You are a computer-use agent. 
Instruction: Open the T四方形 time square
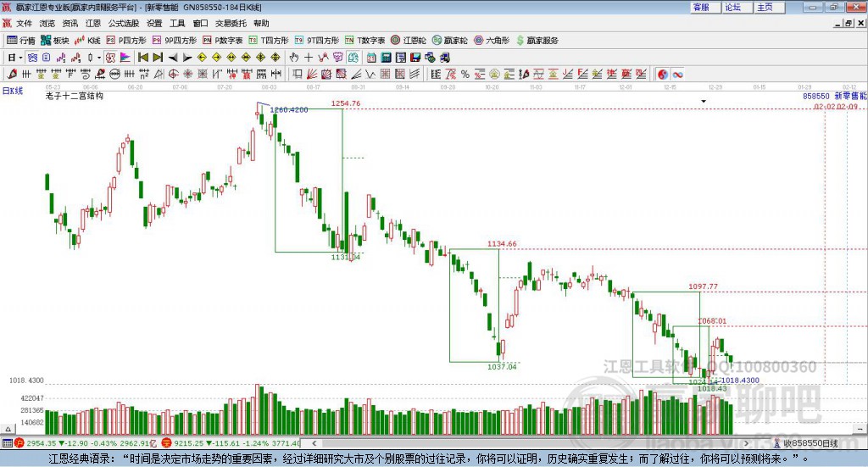[269, 41]
